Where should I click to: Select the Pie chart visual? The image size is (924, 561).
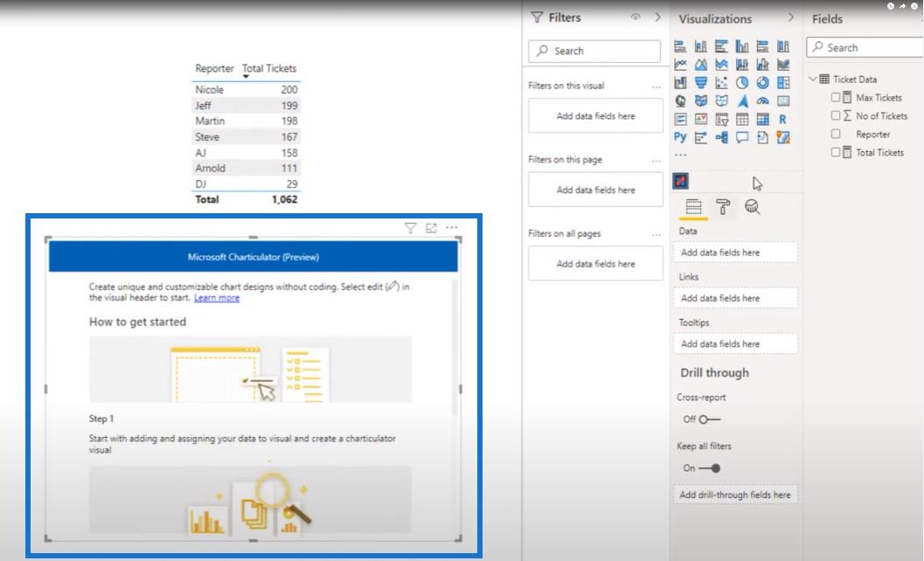[x=742, y=82]
